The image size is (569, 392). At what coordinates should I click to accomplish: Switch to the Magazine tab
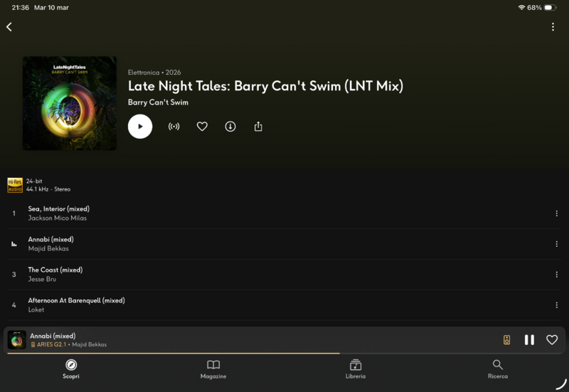(x=213, y=369)
